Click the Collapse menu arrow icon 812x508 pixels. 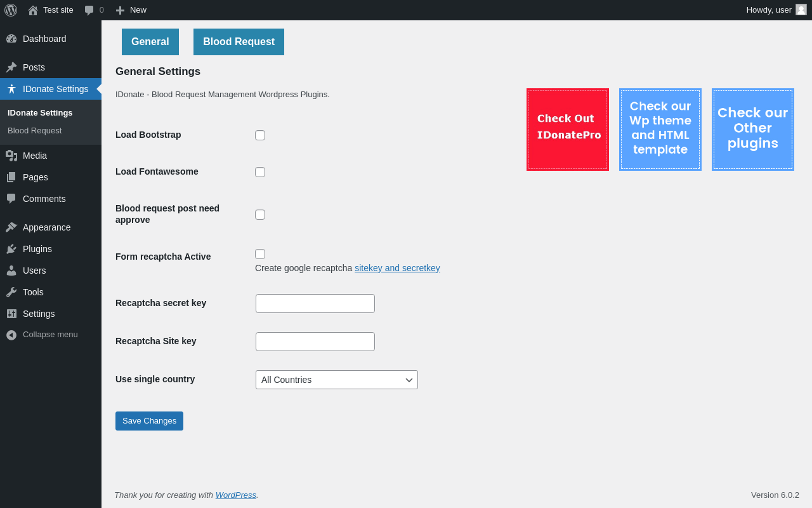(11, 335)
